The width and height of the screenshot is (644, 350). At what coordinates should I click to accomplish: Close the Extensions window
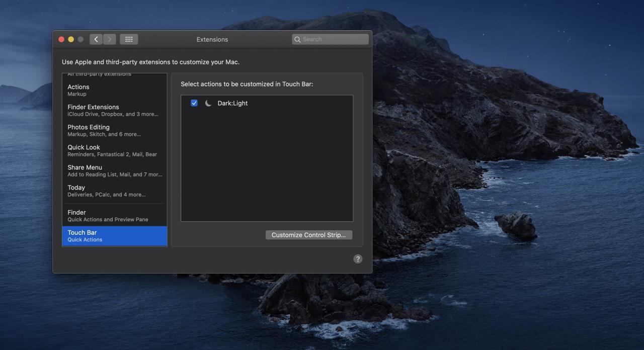coord(61,39)
